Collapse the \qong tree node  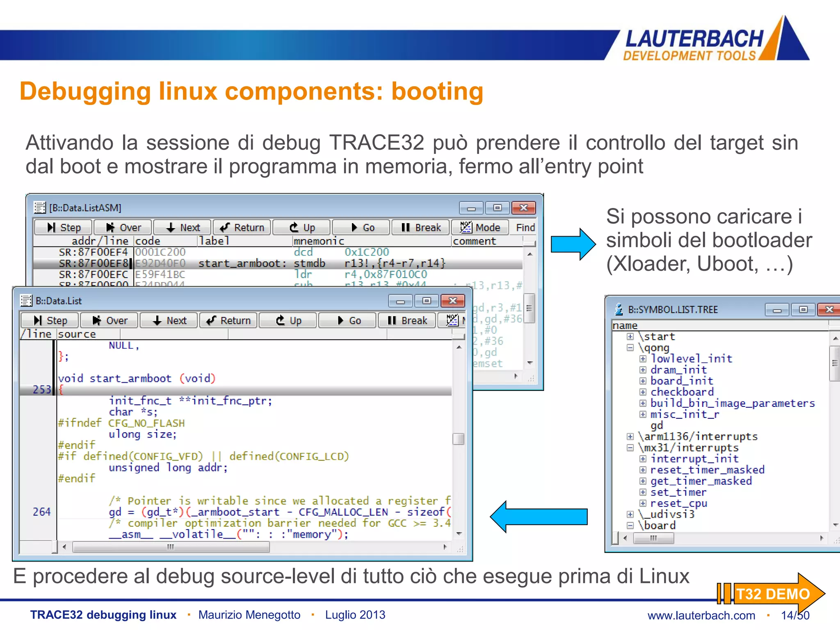pyautogui.click(x=630, y=348)
